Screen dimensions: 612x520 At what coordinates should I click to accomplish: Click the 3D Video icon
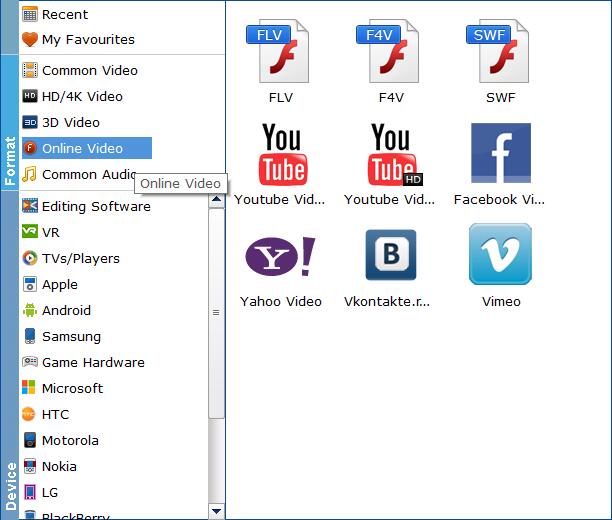pos(30,122)
